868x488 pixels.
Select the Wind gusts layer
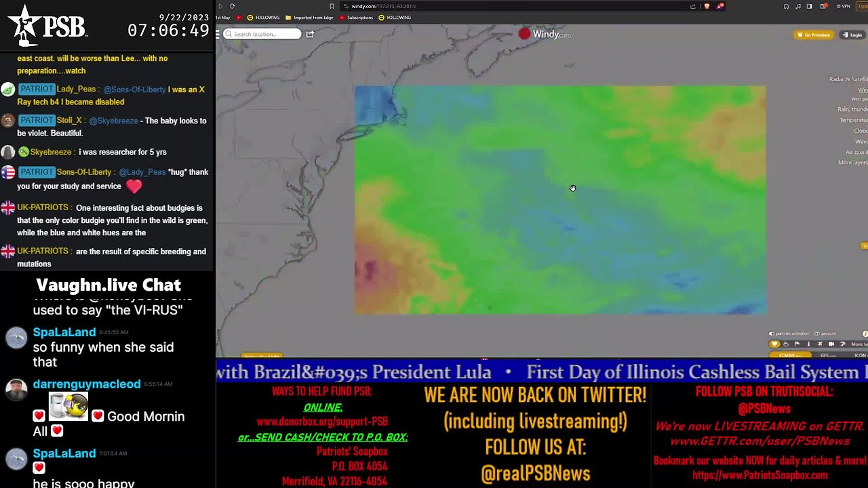click(859, 99)
